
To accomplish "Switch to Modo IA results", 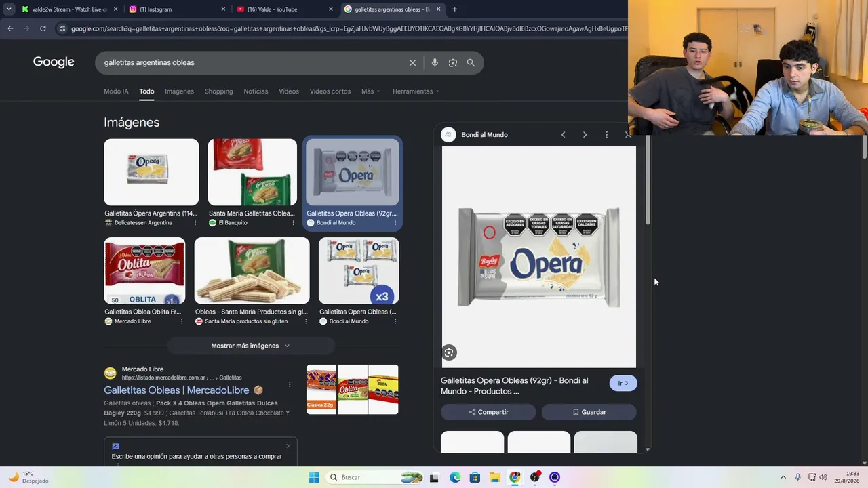I will click(x=116, y=91).
